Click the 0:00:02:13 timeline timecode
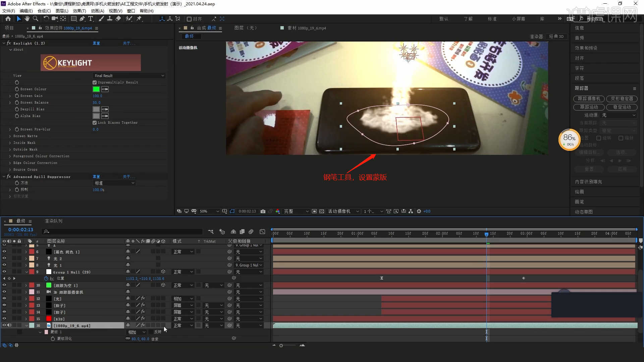The width and height of the screenshot is (644, 362). tap(21, 230)
